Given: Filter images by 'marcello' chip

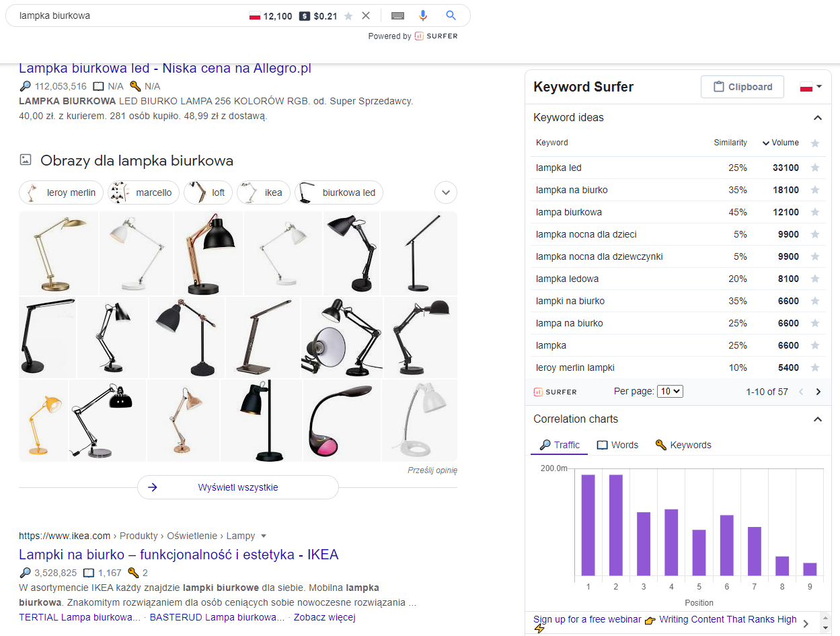Looking at the screenshot, I should (x=144, y=192).
